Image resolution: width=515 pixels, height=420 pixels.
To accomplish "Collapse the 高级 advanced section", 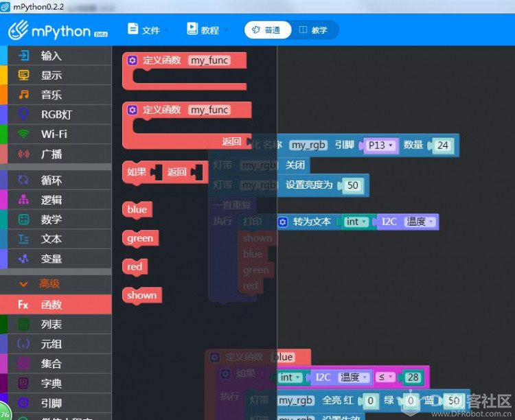I will coord(23,284).
